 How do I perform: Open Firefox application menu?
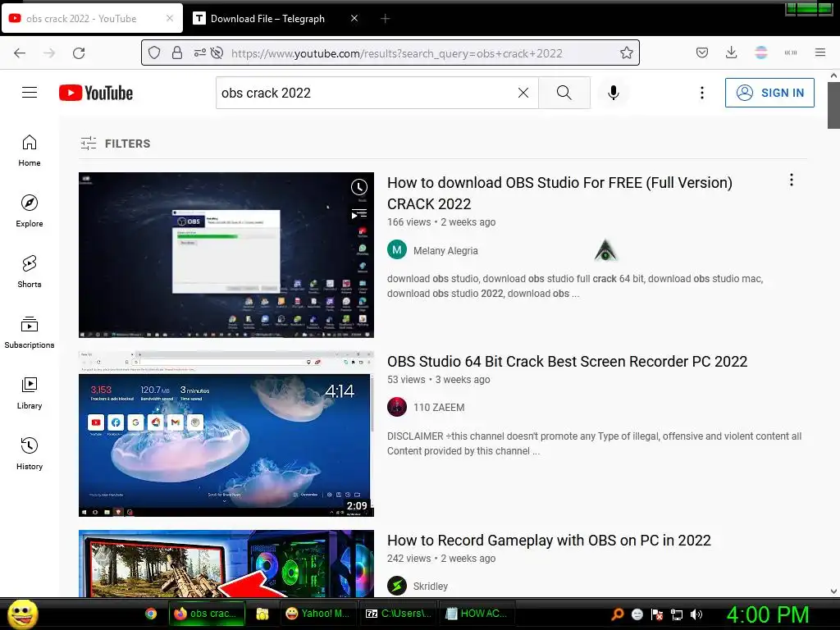(x=819, y=52)
